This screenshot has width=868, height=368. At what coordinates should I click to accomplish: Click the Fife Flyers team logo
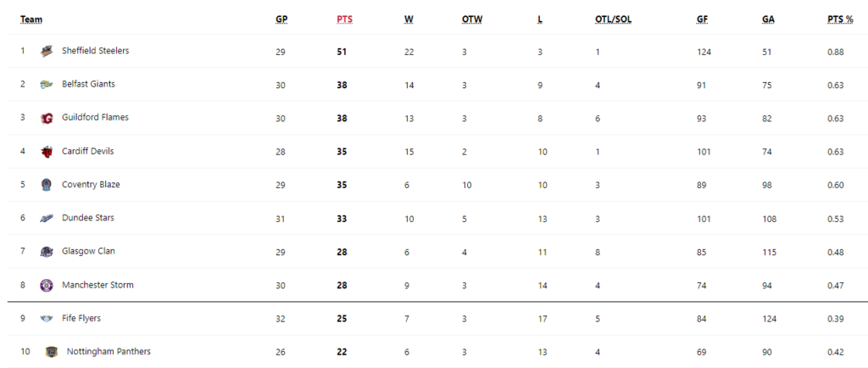coord(47,319)
